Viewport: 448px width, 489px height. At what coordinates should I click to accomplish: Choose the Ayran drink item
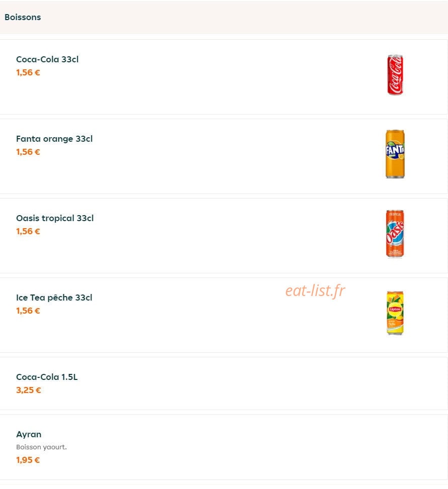pos(224,447)
